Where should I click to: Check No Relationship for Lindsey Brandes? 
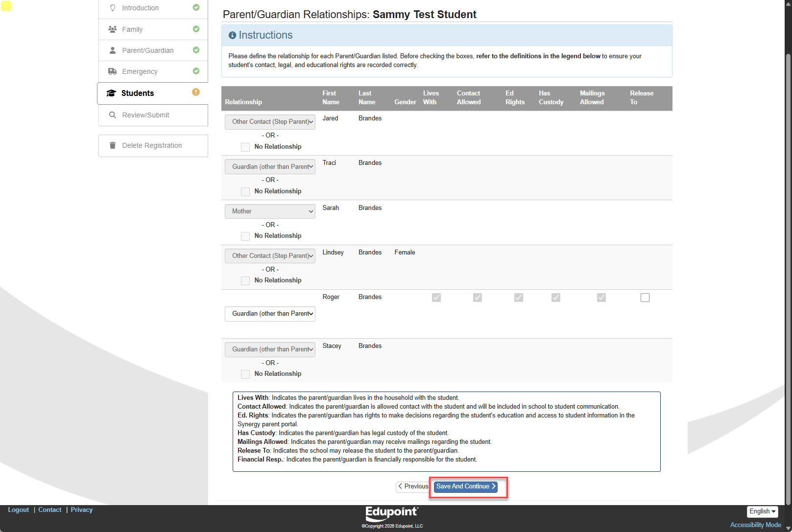pyautogui.click(x=245, y=280)
